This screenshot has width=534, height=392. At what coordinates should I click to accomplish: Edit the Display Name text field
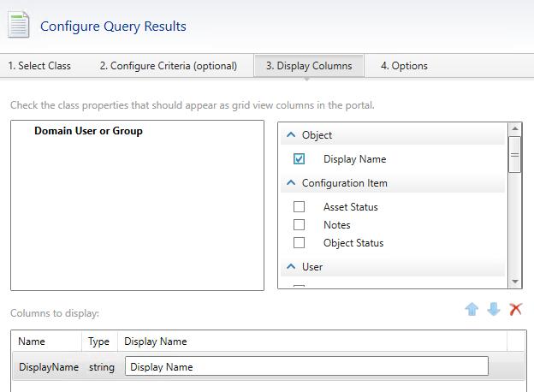(306, 366)
